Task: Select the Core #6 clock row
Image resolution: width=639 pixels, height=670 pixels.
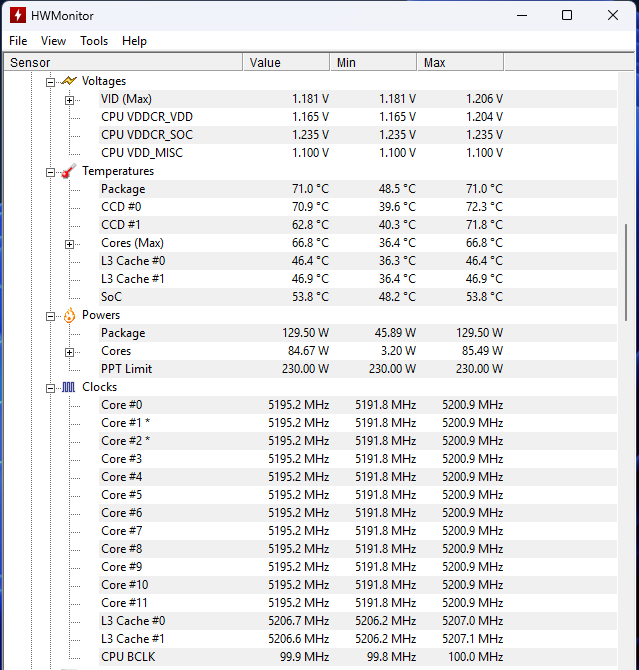Action: point(358,513)
